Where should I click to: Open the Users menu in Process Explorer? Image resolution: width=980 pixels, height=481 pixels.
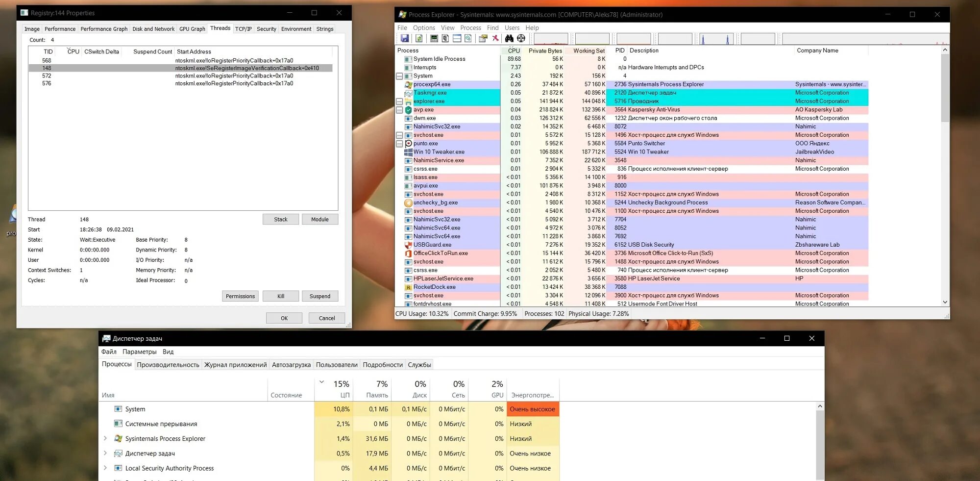512,28
